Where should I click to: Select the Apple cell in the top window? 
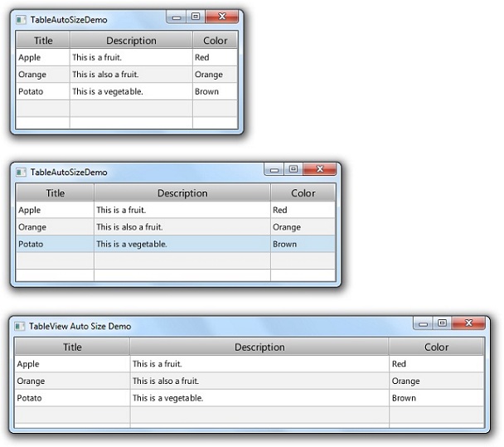pos(30,57)
